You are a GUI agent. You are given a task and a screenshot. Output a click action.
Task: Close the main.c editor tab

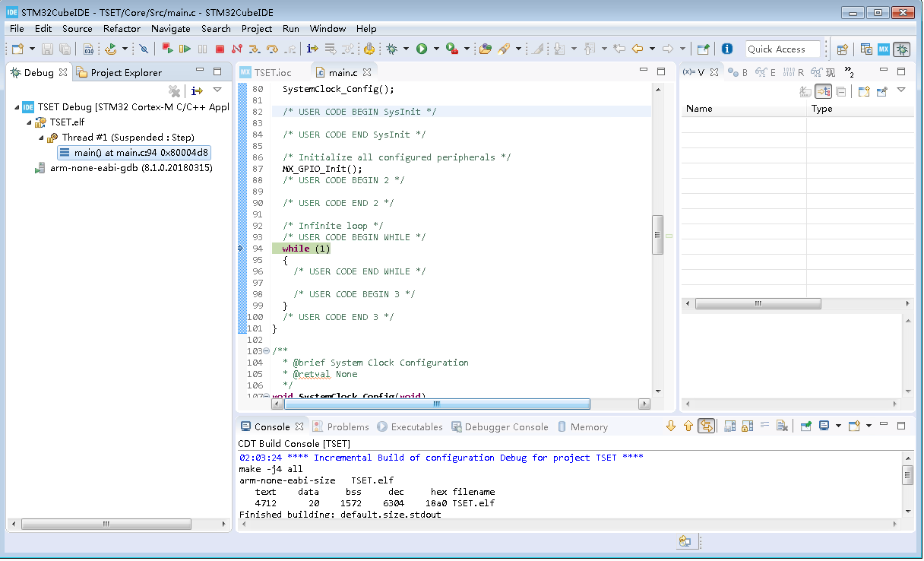coord(367,72)
